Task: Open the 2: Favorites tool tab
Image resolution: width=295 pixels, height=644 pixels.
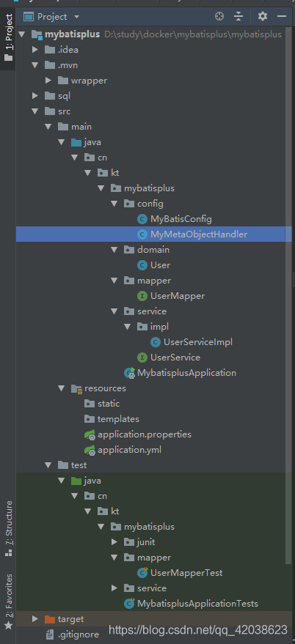Action: pos(8,602)
